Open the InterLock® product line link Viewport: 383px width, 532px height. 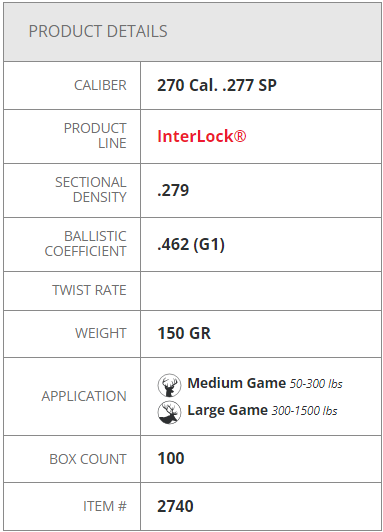(x=202, y=136)
